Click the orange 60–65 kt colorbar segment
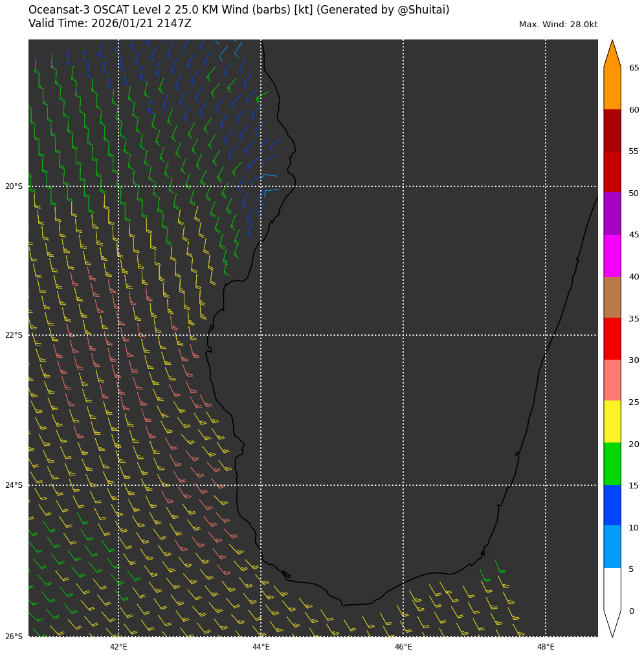This screenshot has width=644, height=656. point(612,89)
